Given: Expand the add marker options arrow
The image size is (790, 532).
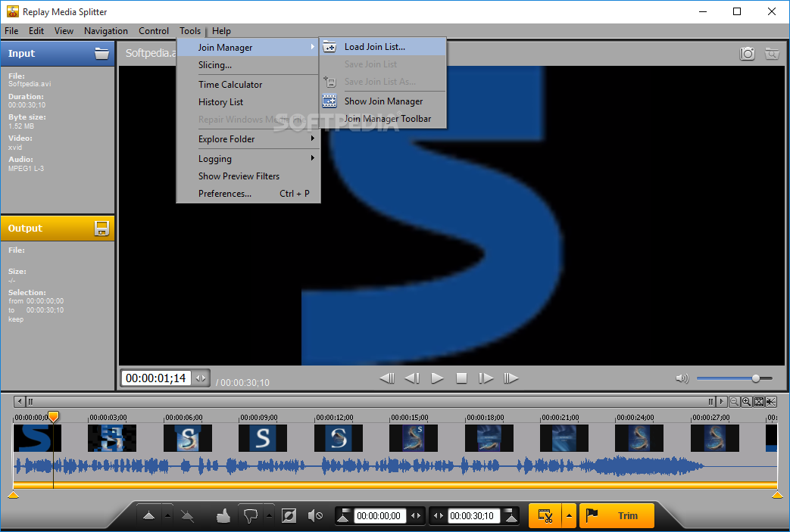Looking at the screenshot, I should pos(168,515).
